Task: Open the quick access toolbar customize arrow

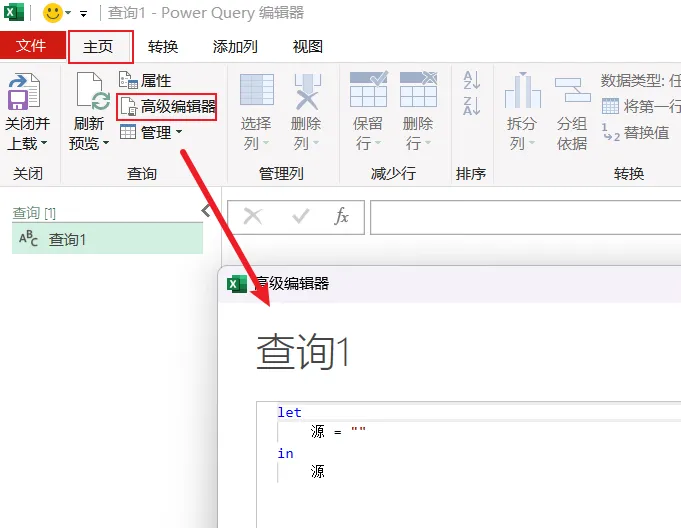Action: [x=83, y=14]
